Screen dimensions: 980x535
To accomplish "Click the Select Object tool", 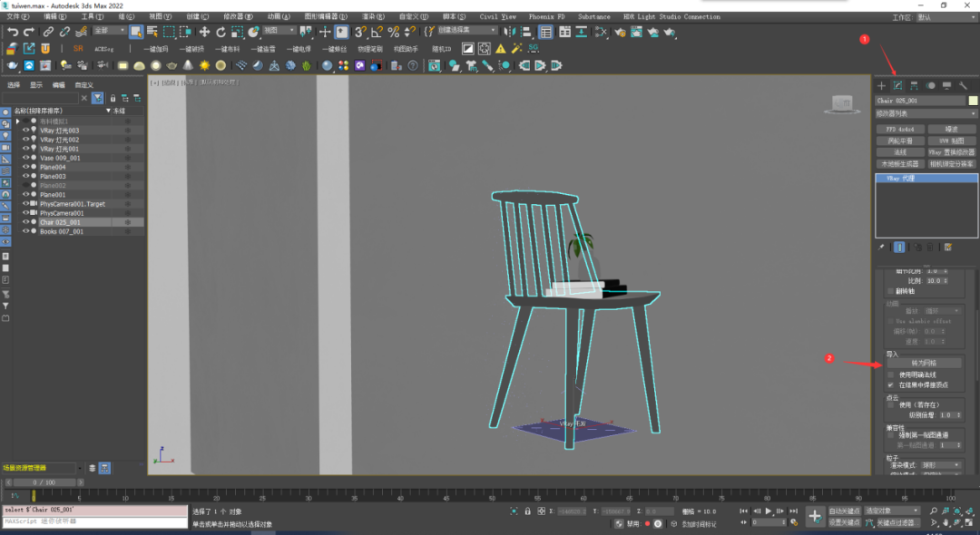I will click(x=136, y=32).
